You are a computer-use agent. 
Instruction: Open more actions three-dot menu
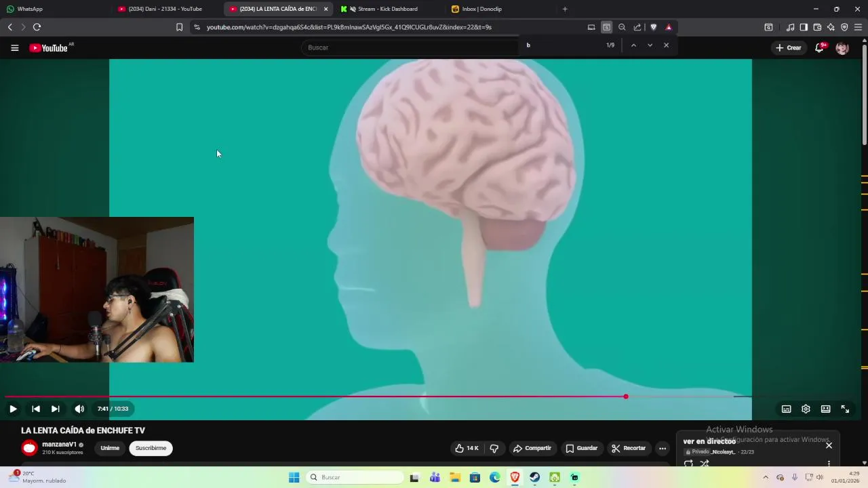point(663,448)
